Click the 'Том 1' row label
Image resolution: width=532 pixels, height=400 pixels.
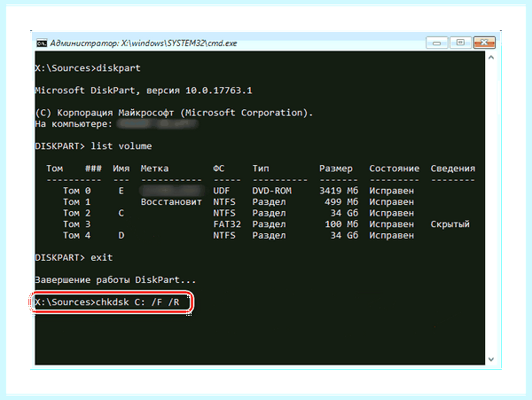76,202
